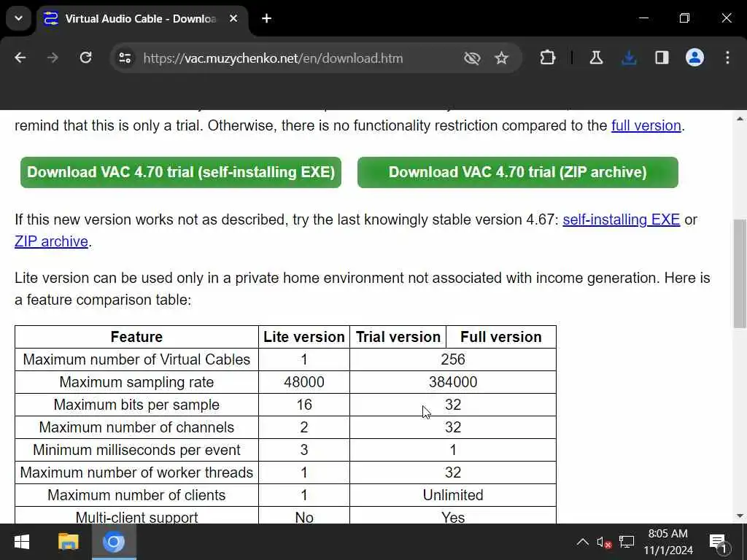Expand the tab search dropdown
The height and width of the screenshot is (560, 747).
tap(18, 18)
